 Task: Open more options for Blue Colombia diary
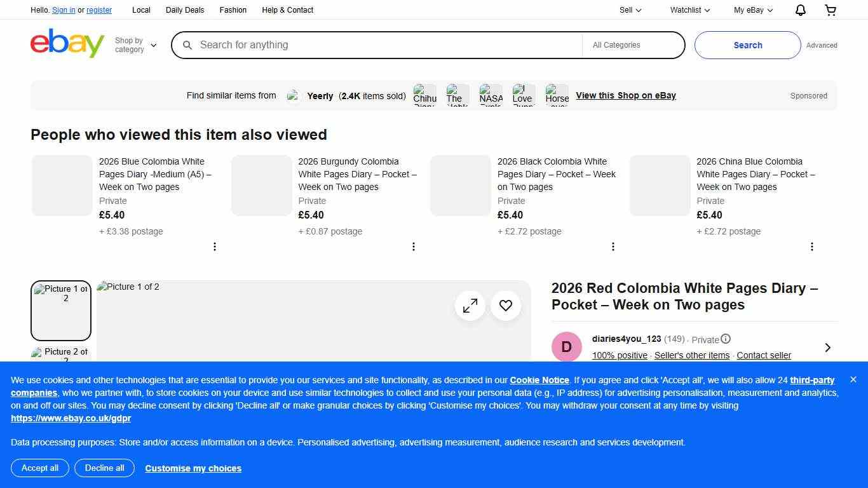(x=215, y=247)
